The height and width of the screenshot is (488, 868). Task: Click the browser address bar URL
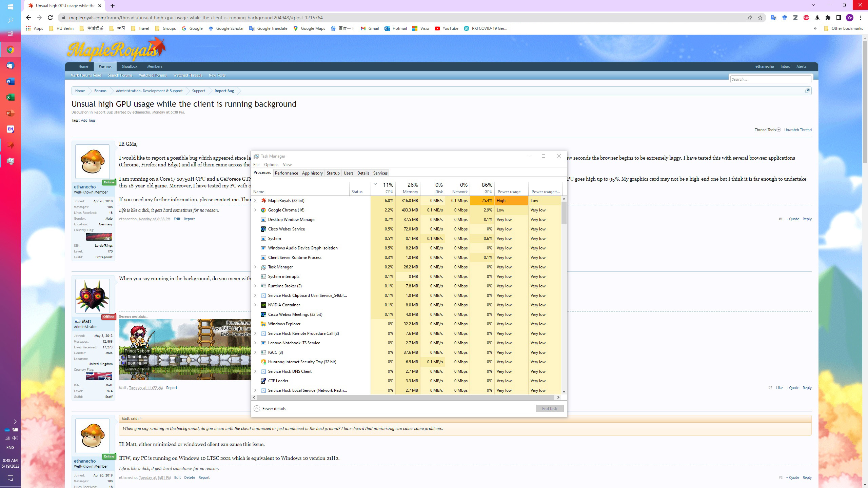coord(196,18)
